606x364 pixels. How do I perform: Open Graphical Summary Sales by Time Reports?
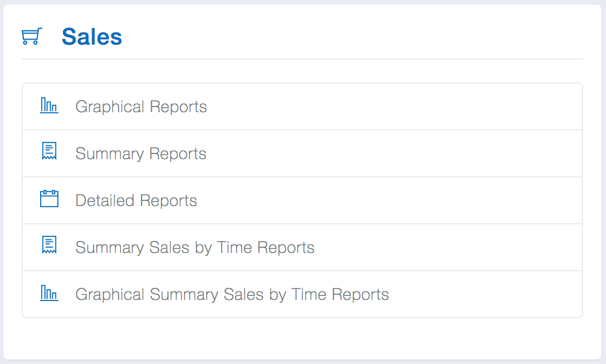[232, 295]
